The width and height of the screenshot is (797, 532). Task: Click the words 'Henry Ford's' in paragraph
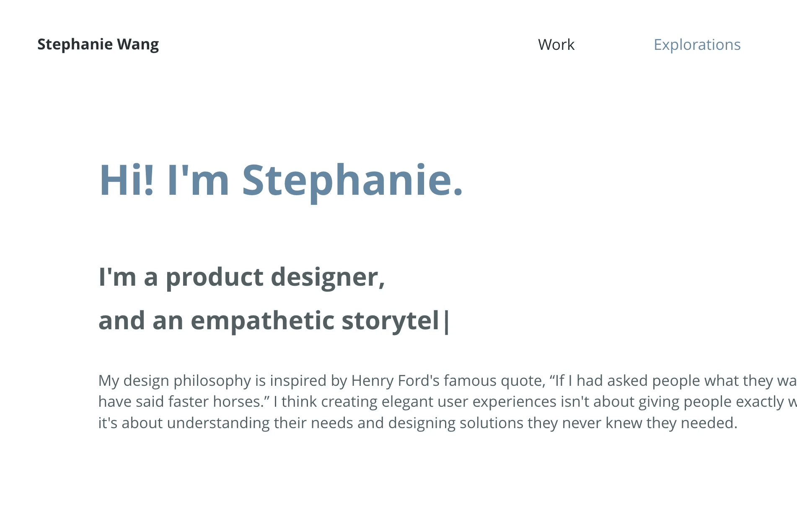coord(395,380)
